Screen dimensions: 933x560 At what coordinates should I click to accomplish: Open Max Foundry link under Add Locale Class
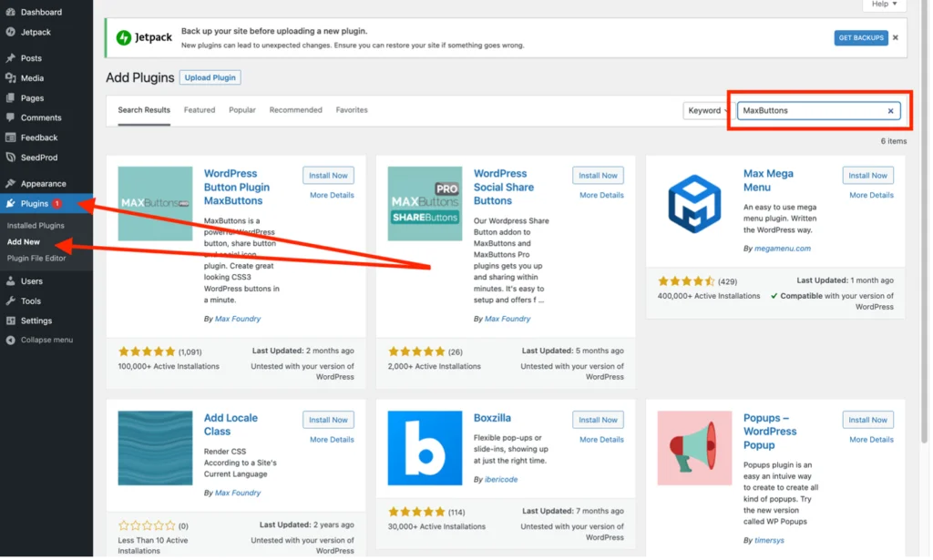click(x=238, y=494)
